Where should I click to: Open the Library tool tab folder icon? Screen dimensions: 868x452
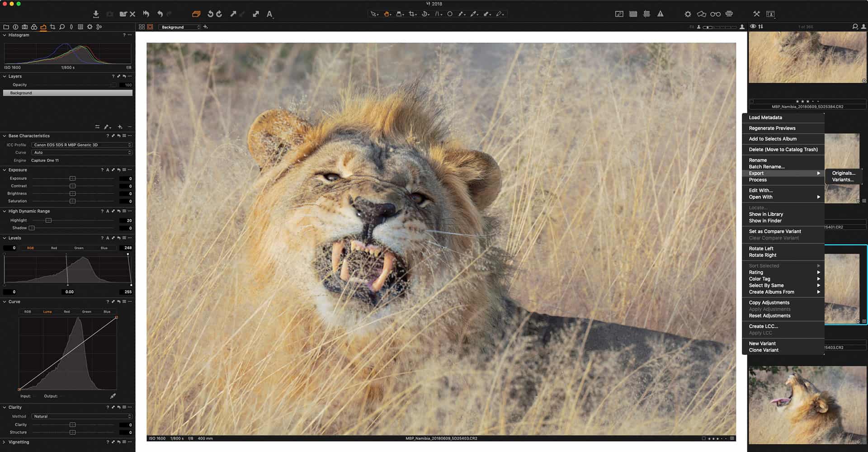[x=6, y=27]
